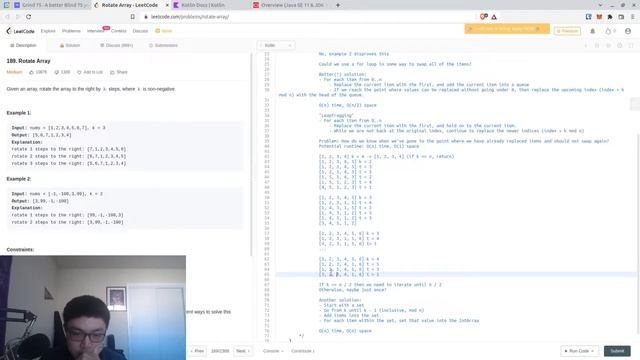Submit the solution
Viewport: 640px width, 360px height.
pyautogui.click(x=617, y=351)
